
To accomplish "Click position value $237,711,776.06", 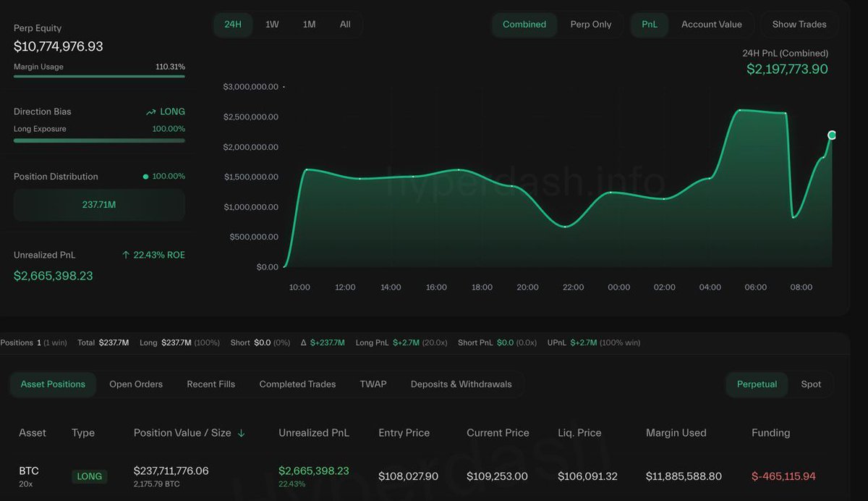I will click(x=171, y=471).
